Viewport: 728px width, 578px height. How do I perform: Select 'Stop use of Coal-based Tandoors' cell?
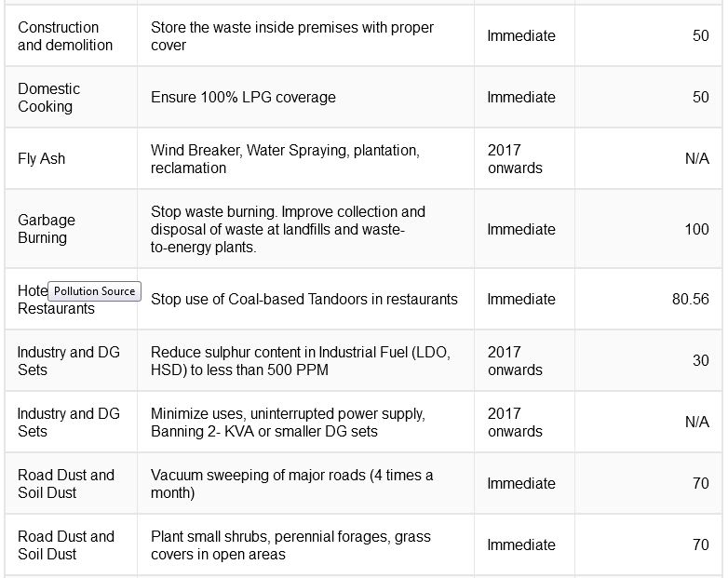point(305,299)
